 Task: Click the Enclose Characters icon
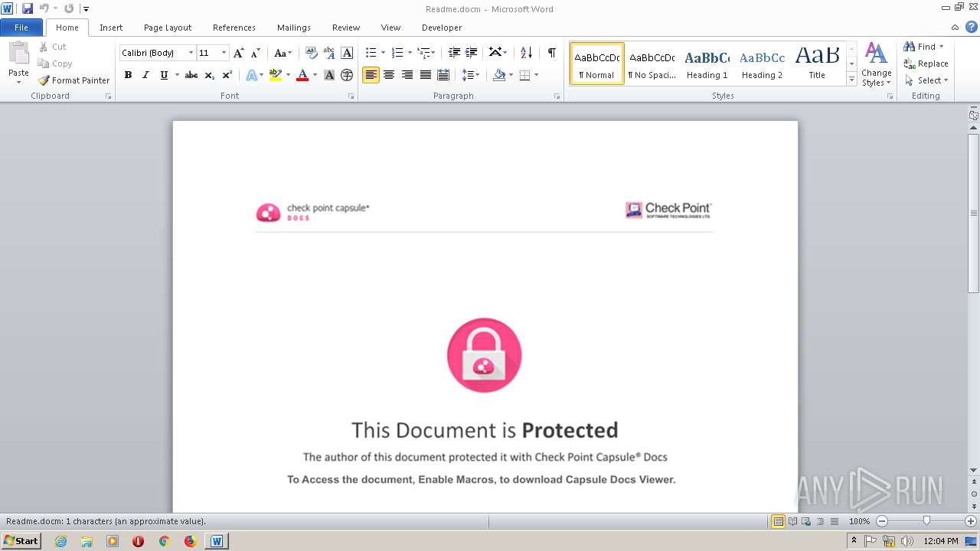(347, 75)
